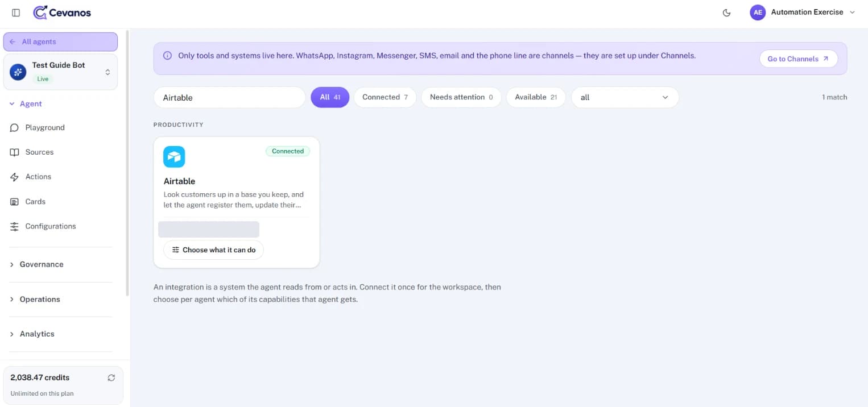The width and height of the screenshot is (868, 407).
Task: Click "Unlimited on this plan" text
Action: 42,393
